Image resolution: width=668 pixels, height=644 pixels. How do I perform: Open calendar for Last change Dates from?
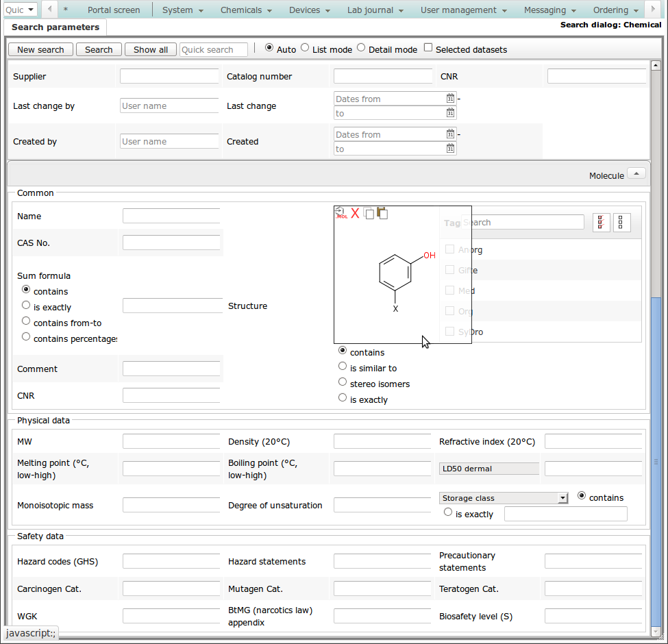(x=450, y=99)
